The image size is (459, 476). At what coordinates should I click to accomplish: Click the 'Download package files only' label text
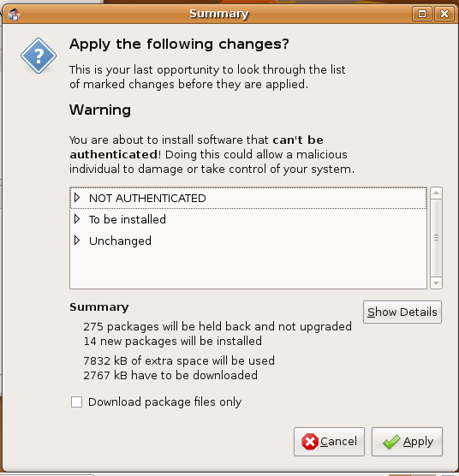pyautogui.click(x=164, y=402)
